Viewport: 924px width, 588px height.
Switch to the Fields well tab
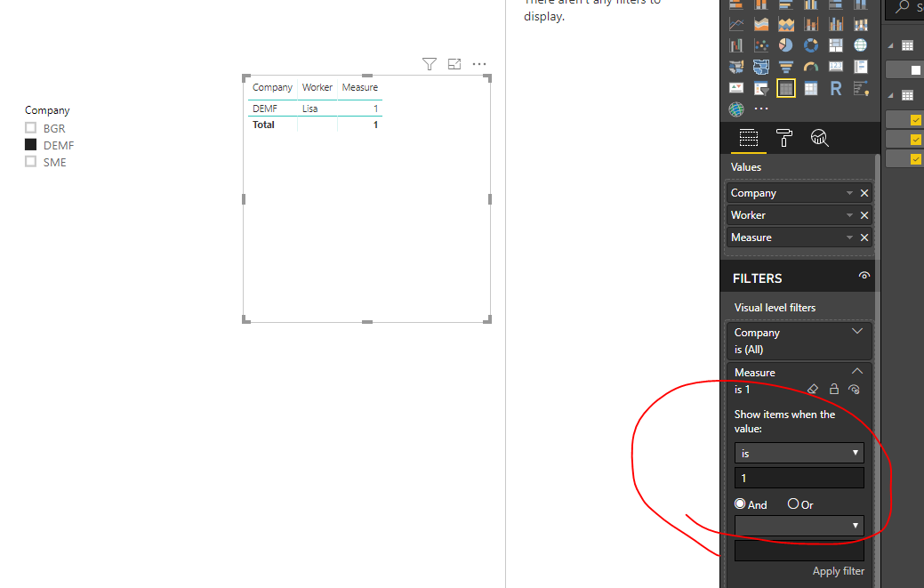pyautogui.click(x=749, y=138)
